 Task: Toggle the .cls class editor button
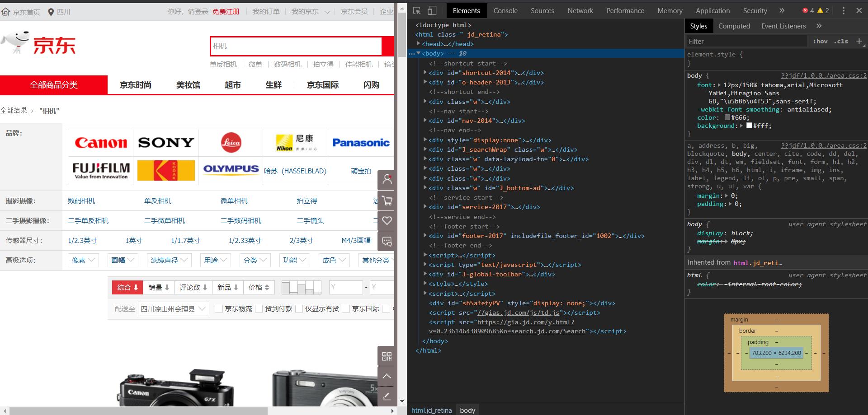coord(841,41)
